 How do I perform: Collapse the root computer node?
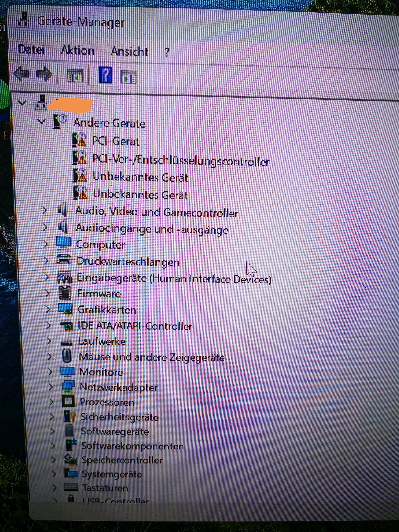click(x=22, y=103)
